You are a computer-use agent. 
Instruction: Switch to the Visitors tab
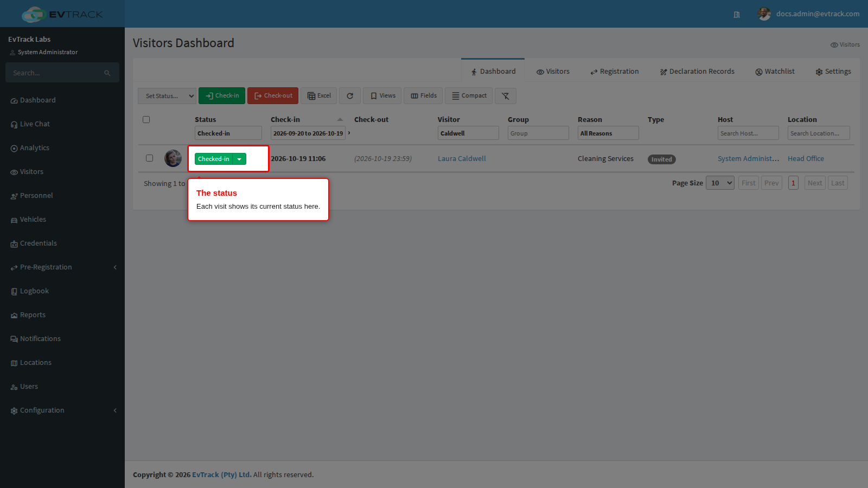pyautogui.click(x=553, y=72)
